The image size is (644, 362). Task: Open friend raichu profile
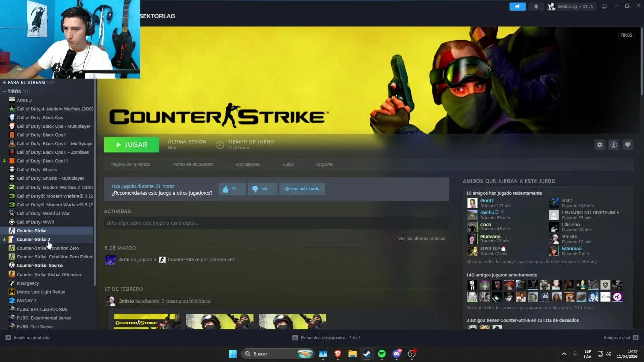487,213
